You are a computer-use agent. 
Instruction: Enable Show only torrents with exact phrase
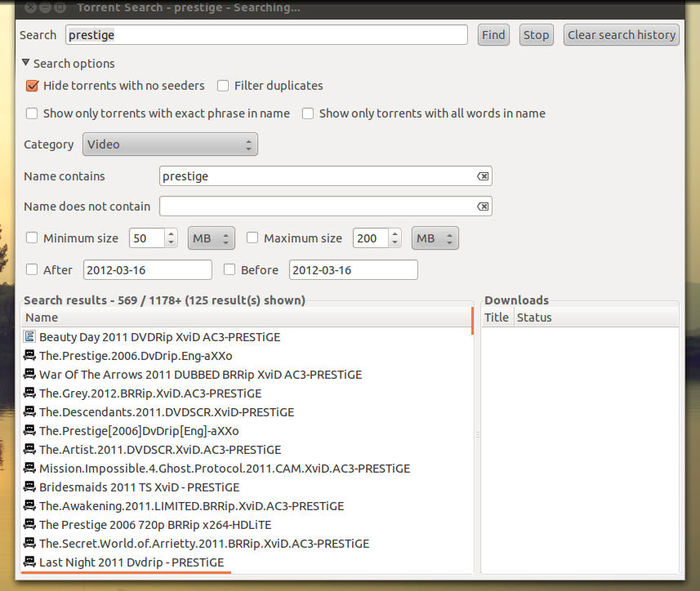(32, 113)
